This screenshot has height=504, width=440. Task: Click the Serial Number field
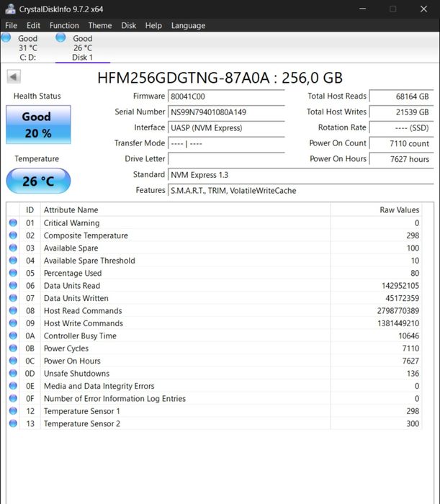point(226,112)
